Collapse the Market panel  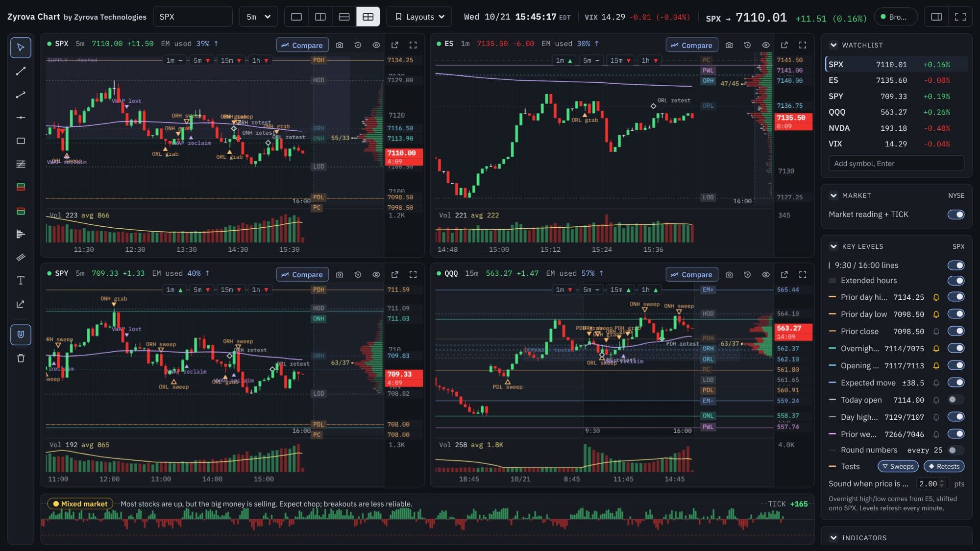point(833,195)
